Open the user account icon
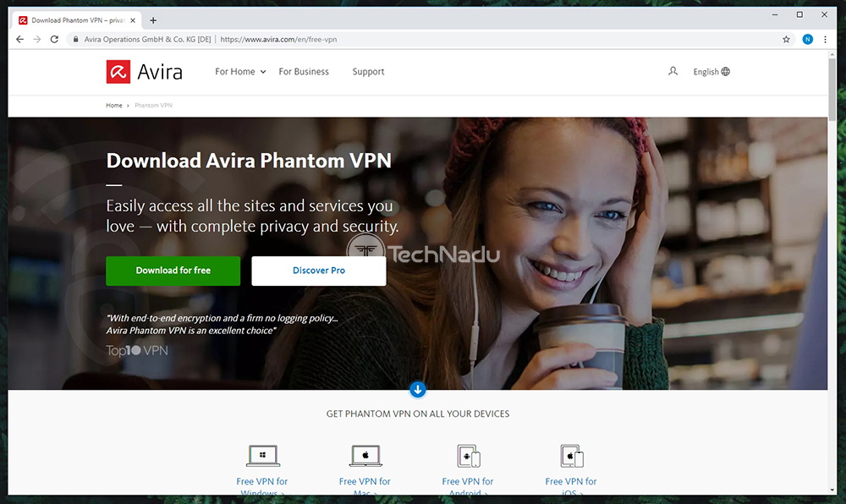Screen dimensions: 846x504 pyautogui.click(x=673, y=71)
